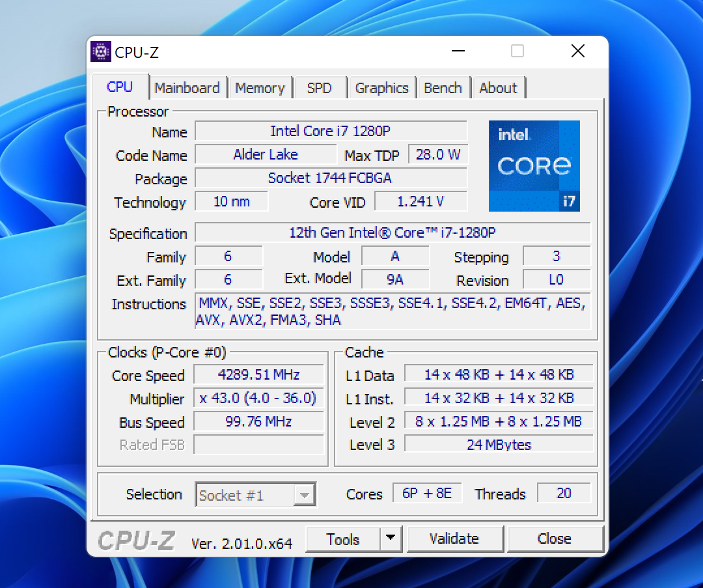Select the processor name 'Intel Core i7 1280P'

click(x=331, y=131)
